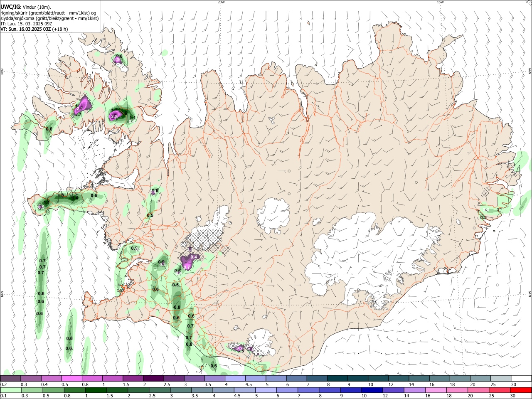This screenshot has height=399, width=532.
Task: Pick the dark teal snow swatch between 8 and 9
Action: point(337,379)
